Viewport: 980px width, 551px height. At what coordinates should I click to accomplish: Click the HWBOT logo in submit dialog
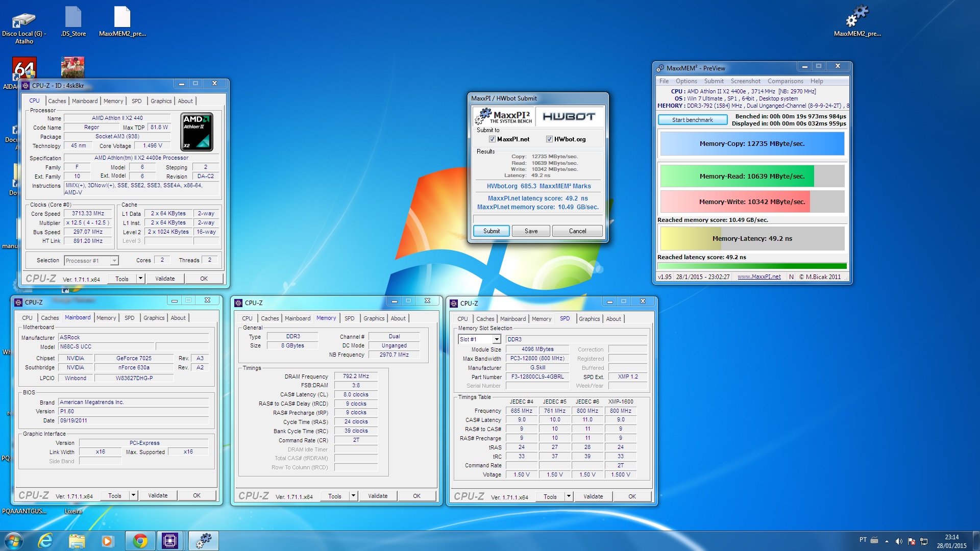coord(569,117)
